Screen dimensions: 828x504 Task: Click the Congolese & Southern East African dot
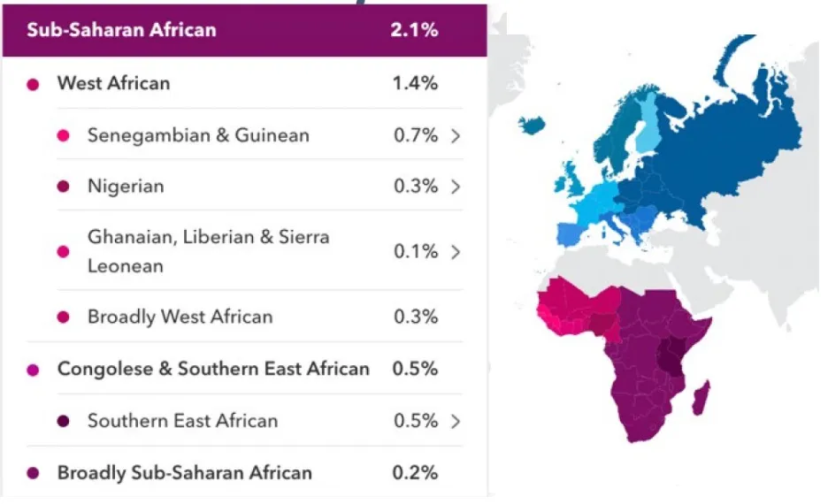point(34,370)
